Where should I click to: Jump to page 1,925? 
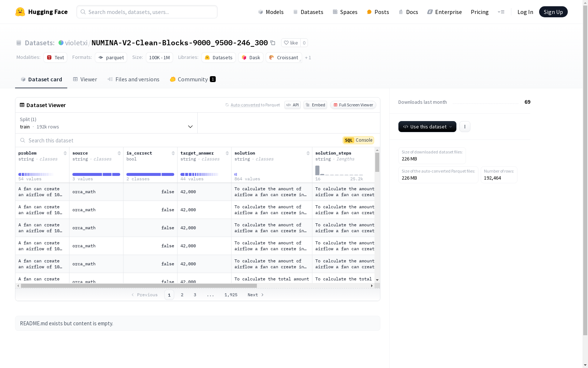pyautogui.click(x=231, y=295)
